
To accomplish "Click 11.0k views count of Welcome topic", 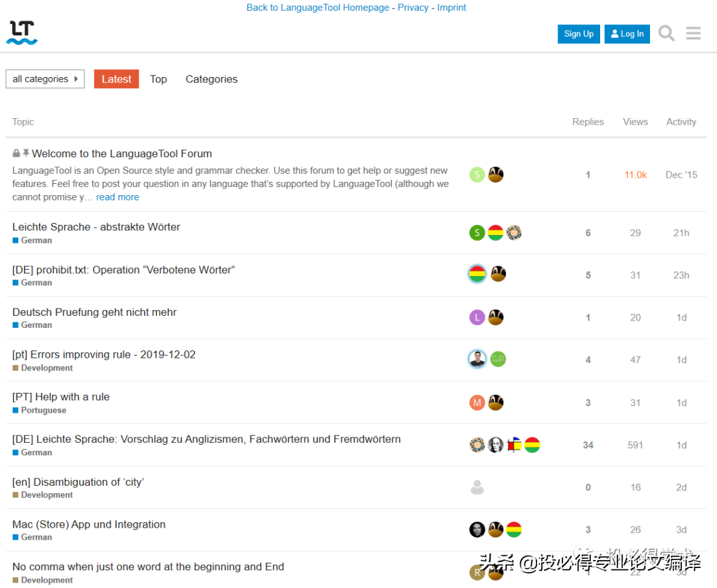I will pyautogui.click(x=635, y=175).
